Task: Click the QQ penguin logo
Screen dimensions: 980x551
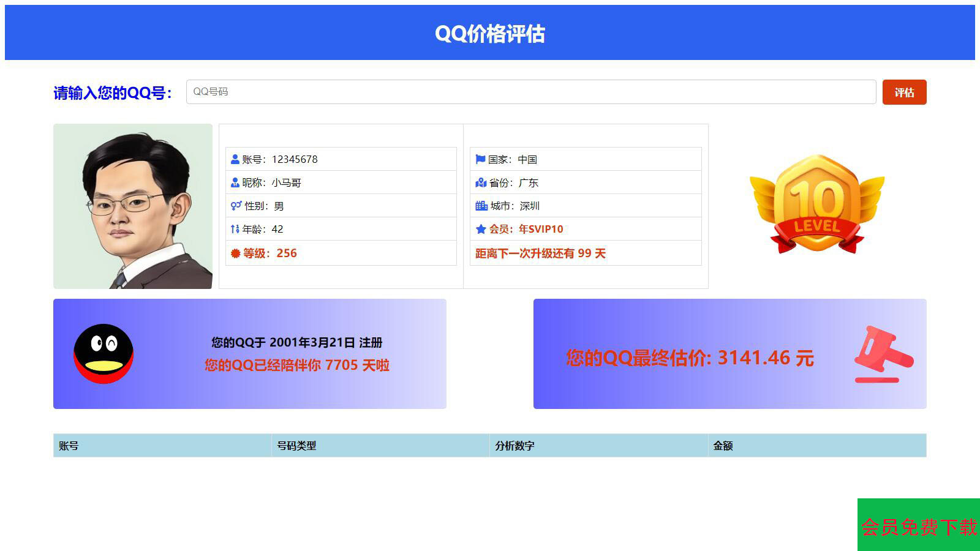Action: click(x=104, y=354)
